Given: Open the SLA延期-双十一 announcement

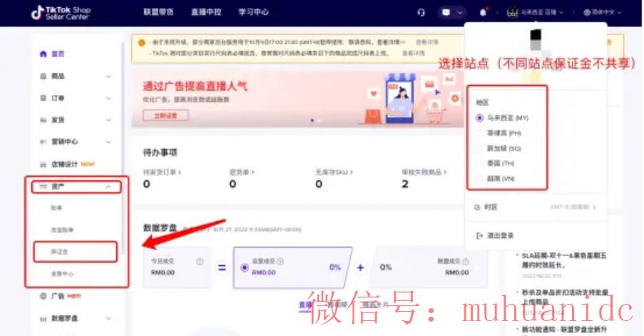Looking at the screenshot, I should click(x=563, y=260).
